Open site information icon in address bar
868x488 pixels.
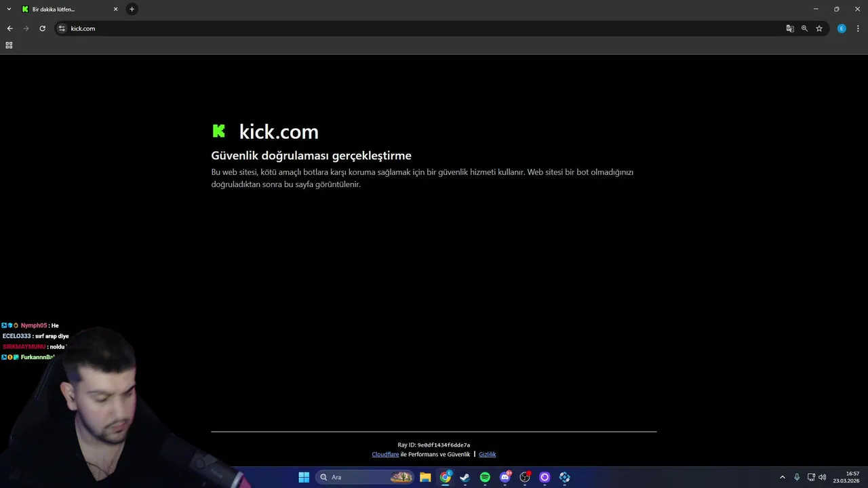62,28
